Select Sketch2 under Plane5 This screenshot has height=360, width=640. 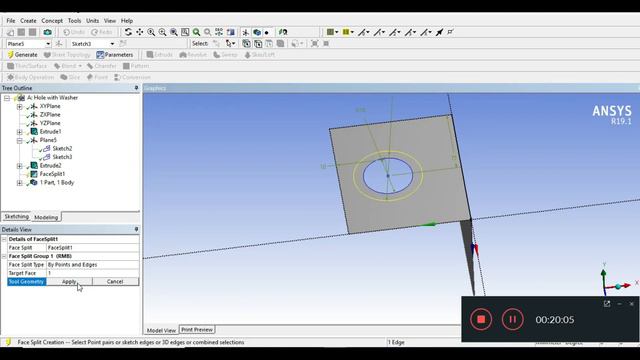[62, 149]
